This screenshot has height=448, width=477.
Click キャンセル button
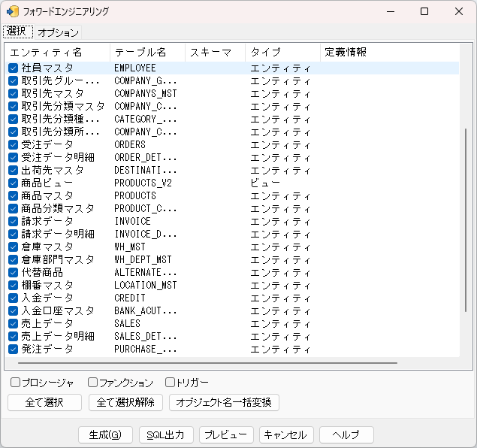(x=286, y=435)
